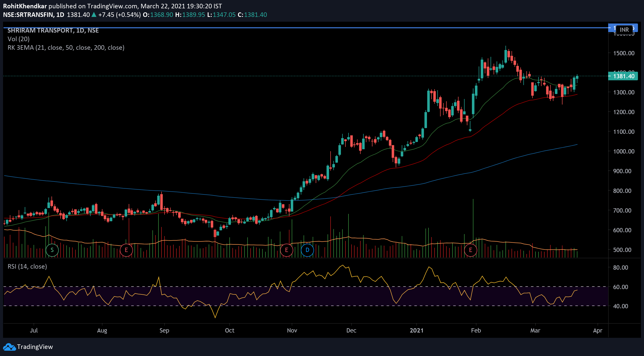Click the S split marker near July
The width and height of the screenshot is (644, 356).
pyautogui.click(x=52, y=250)
